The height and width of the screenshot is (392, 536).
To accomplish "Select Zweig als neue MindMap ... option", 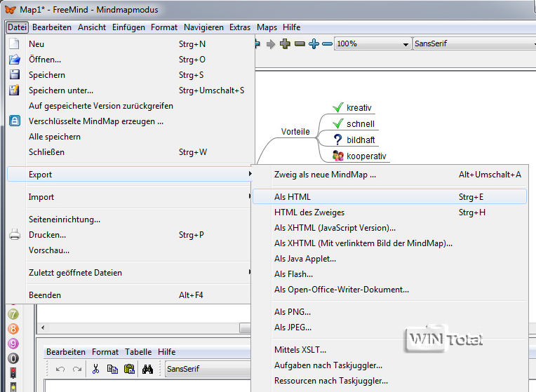I will [389, 175].
